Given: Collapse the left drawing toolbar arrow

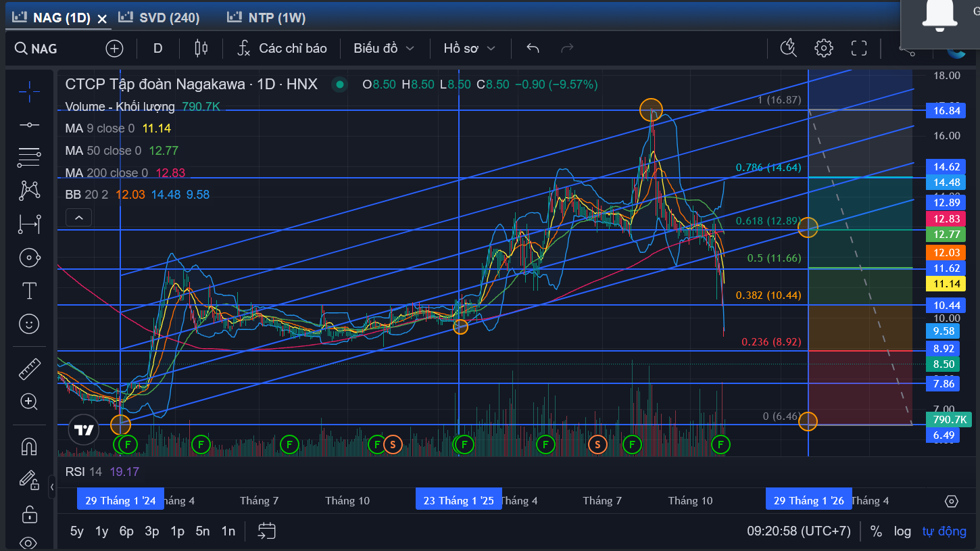Looking at the screenshot, I should tap(52, 487).
